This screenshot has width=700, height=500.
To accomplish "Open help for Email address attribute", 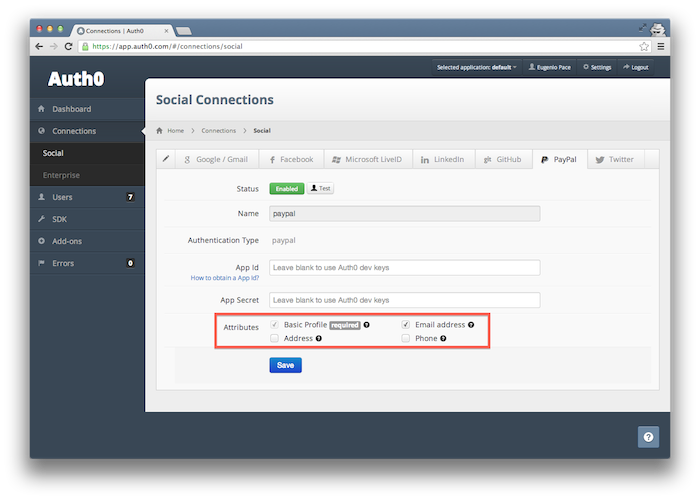I will click(x=471, y=325).
